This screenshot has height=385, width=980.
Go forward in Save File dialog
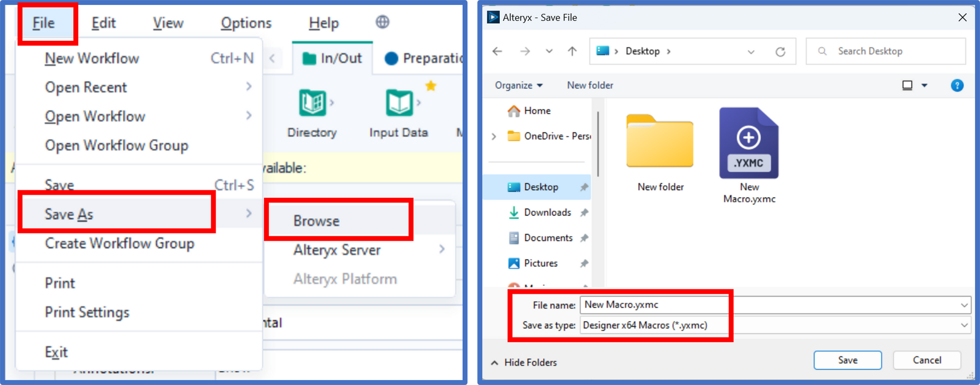[525, 51]
